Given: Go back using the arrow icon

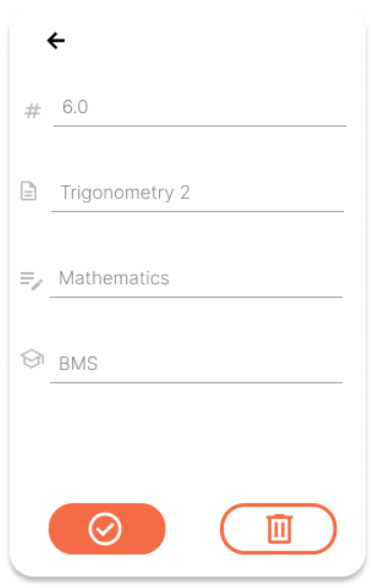Looking at the screenshot, I should (x=56, y=41).
